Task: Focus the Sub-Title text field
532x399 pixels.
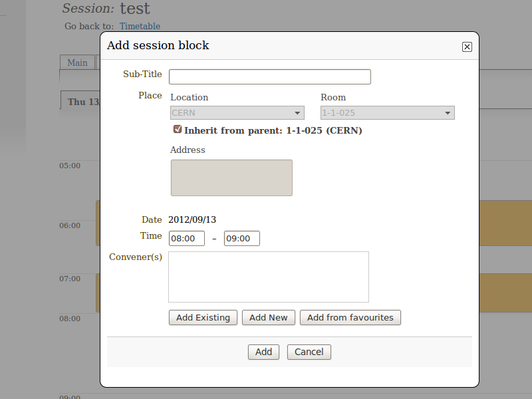Action: point(270,76)
